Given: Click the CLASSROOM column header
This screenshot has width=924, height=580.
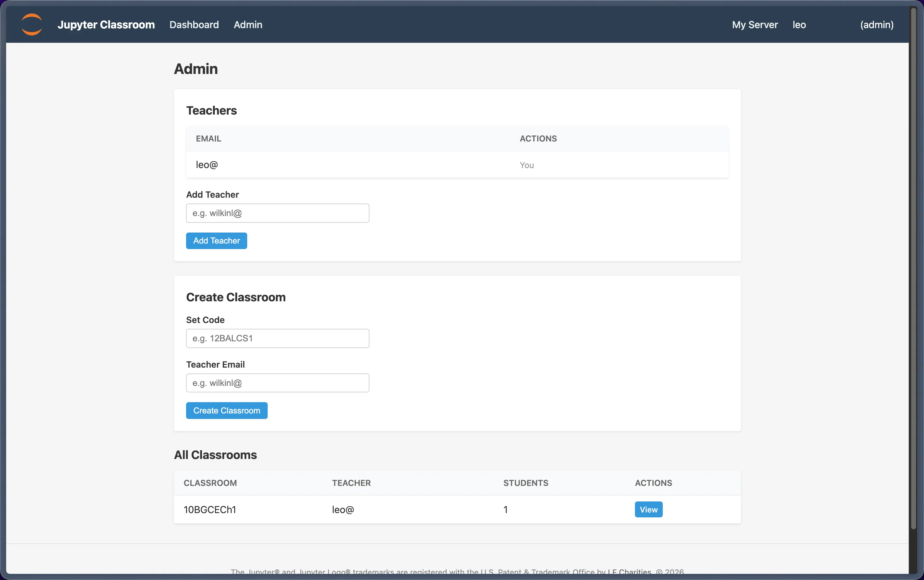Looking at the screenshot, I should [x=210, y=483].
